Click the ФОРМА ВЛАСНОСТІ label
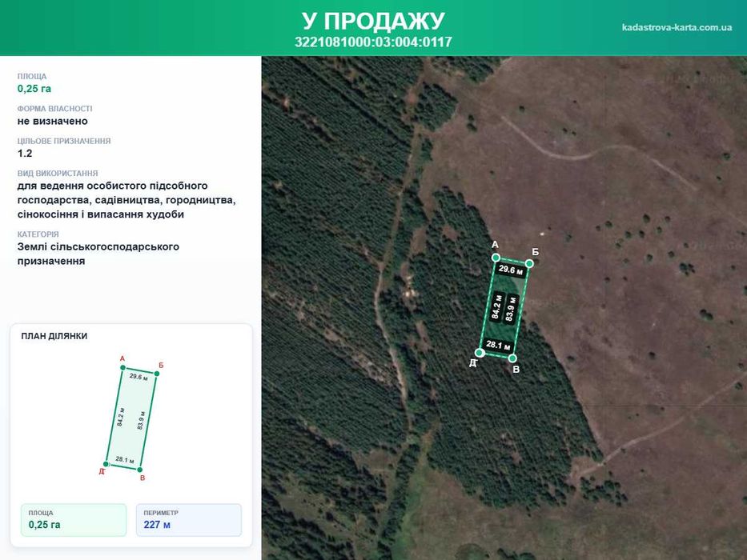Viewport: 747px width, 560px height. click(54, 109)
